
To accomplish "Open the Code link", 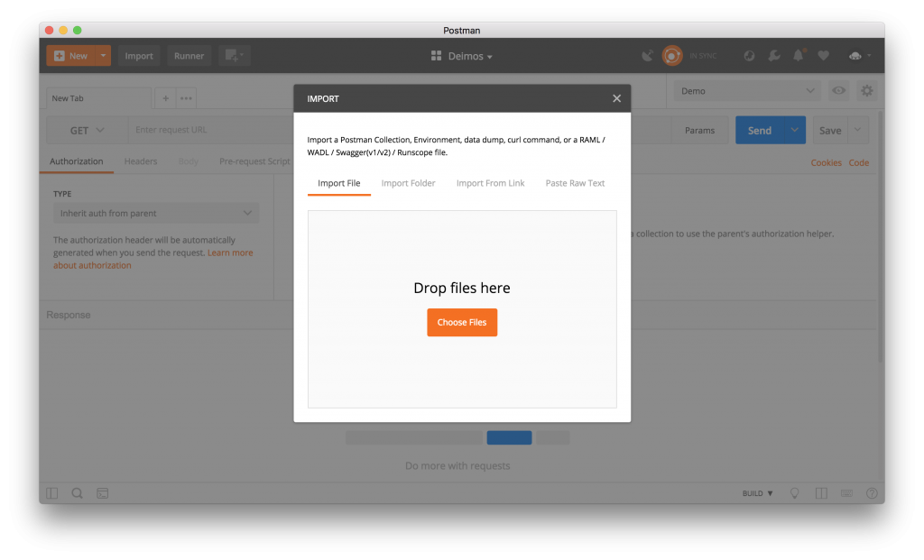I will click(859, 162).
